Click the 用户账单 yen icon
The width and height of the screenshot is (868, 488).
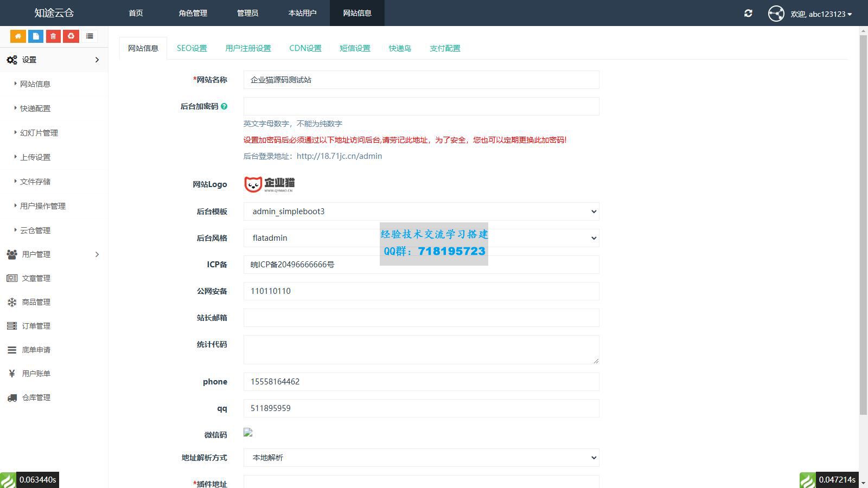[x=12, y=374]
